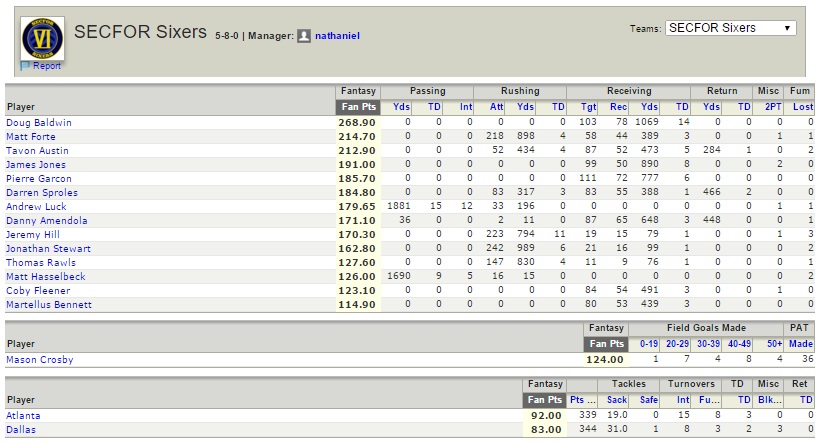Screen dimensions: 819x443
Task: View Jonathan Stewart's profile
Action: 48,249
